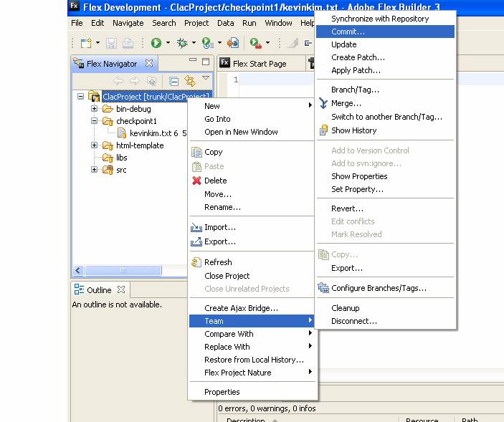
Task: Open the File menu
Action: pos(77,23)
